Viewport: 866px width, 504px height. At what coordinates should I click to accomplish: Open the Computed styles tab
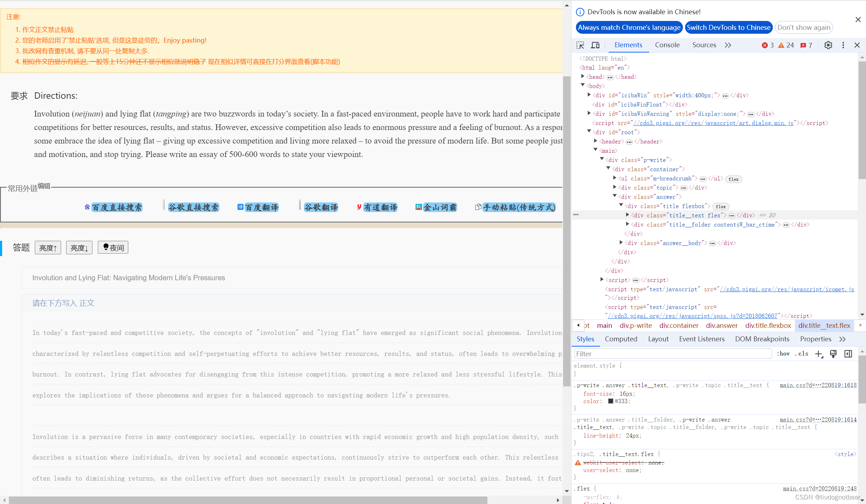pos(621,339)
